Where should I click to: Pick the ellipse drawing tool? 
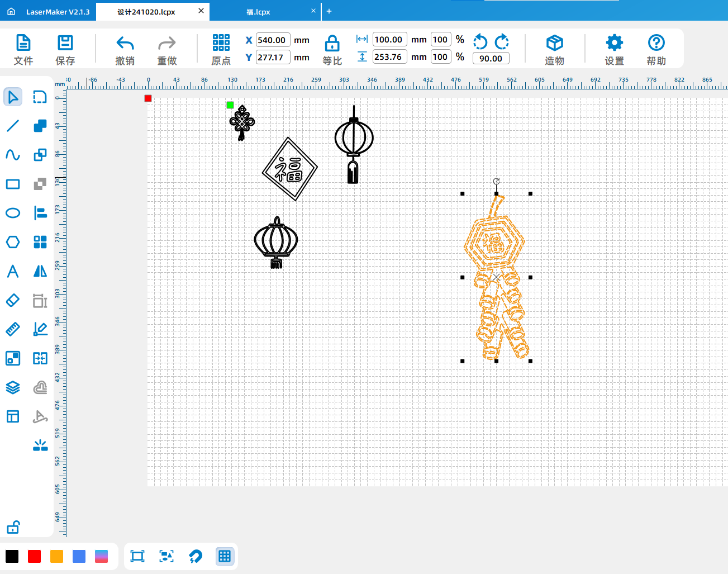point(13,213)
